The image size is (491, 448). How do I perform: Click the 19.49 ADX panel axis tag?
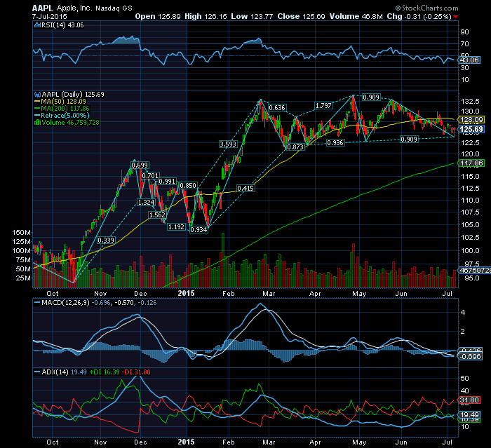(x=469, y=414)
